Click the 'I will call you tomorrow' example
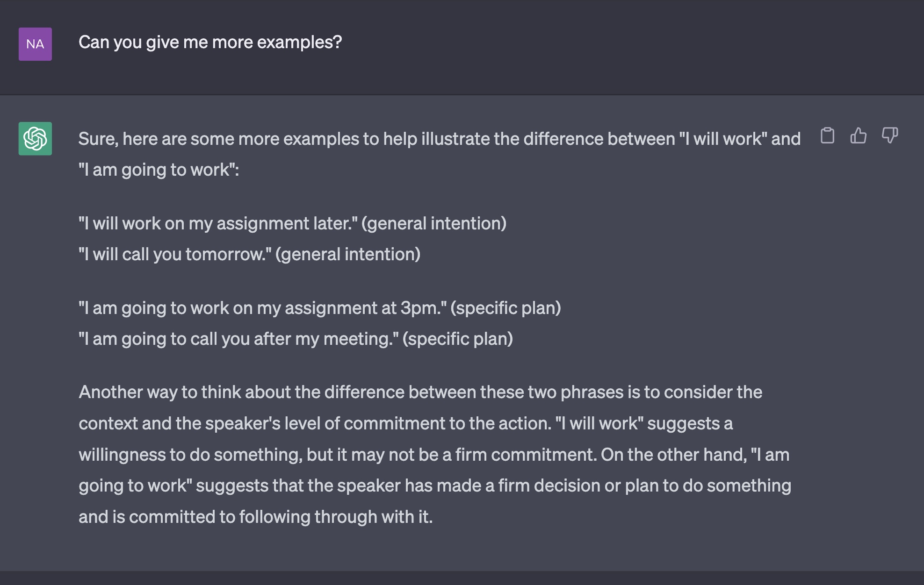 (249, 254)
